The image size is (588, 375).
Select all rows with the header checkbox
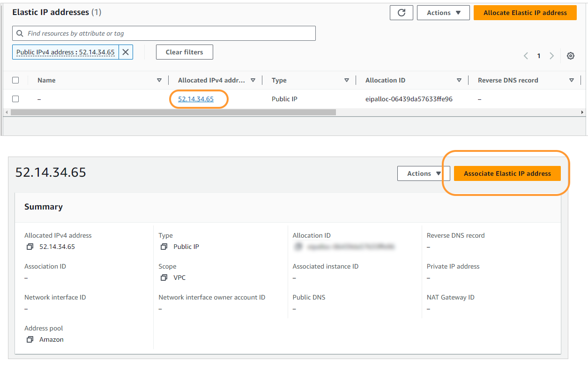(15, 80)
